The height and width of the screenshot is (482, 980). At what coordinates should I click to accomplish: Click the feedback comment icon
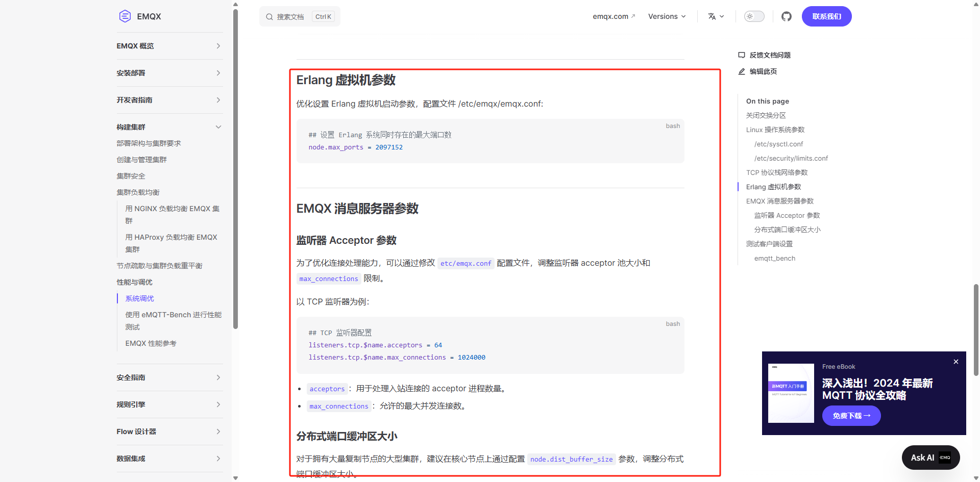(x=742, y=55)
